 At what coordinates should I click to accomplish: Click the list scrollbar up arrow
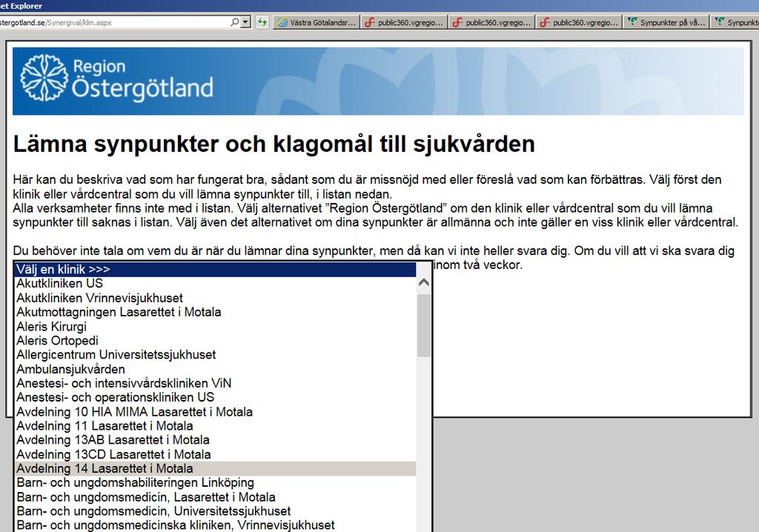point(423,283)
